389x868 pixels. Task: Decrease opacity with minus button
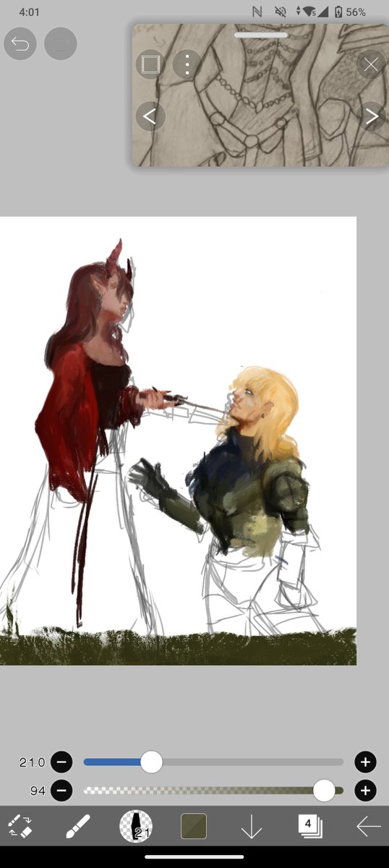coord(62,791)
